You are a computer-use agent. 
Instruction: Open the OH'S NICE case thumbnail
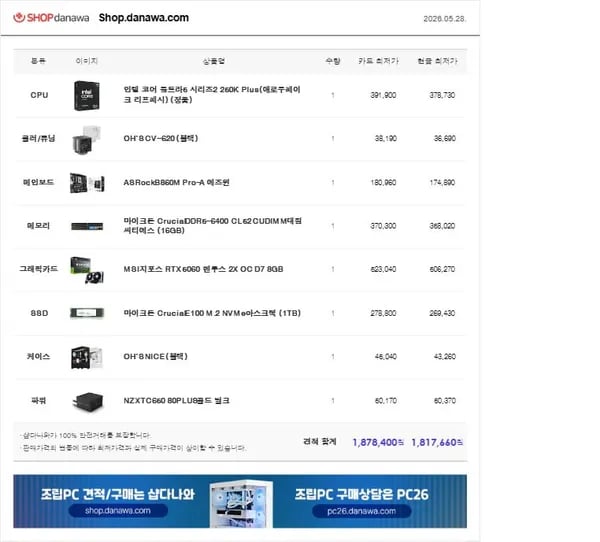point(87,357)
